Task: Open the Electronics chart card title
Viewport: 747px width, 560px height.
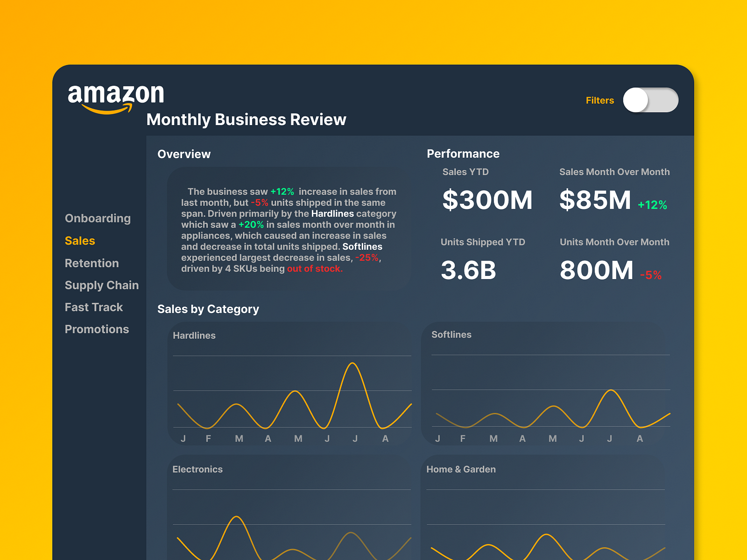Action: pos(197,469)
